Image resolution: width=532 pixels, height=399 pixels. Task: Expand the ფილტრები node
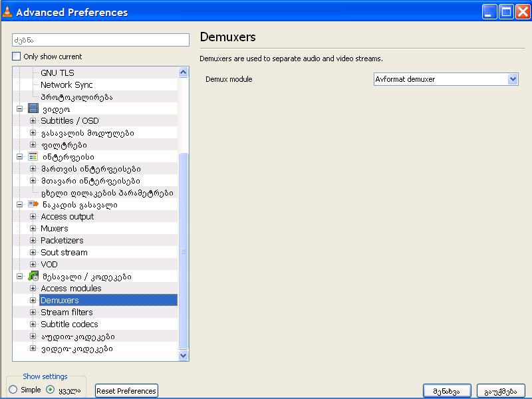(33, 145)
